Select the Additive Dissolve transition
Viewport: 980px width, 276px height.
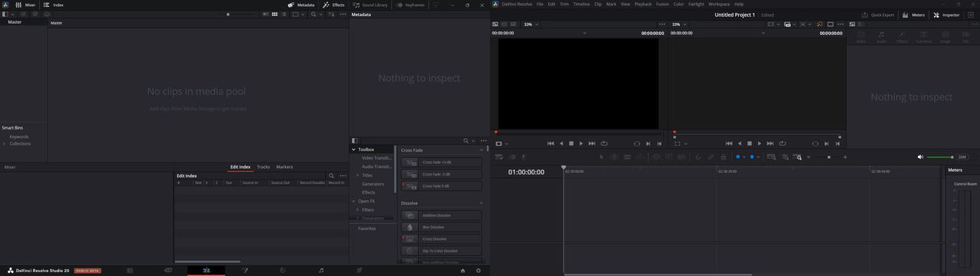(442, 215)
